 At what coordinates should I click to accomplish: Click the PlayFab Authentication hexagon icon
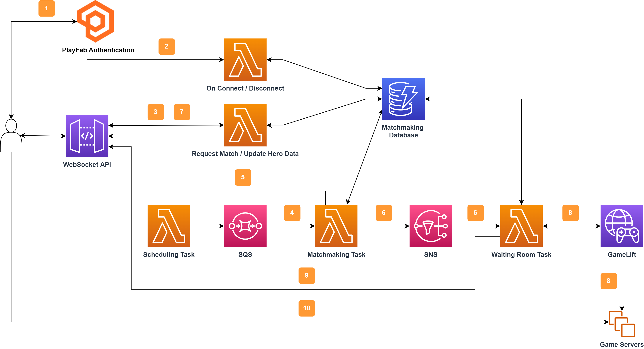[95, 21]
